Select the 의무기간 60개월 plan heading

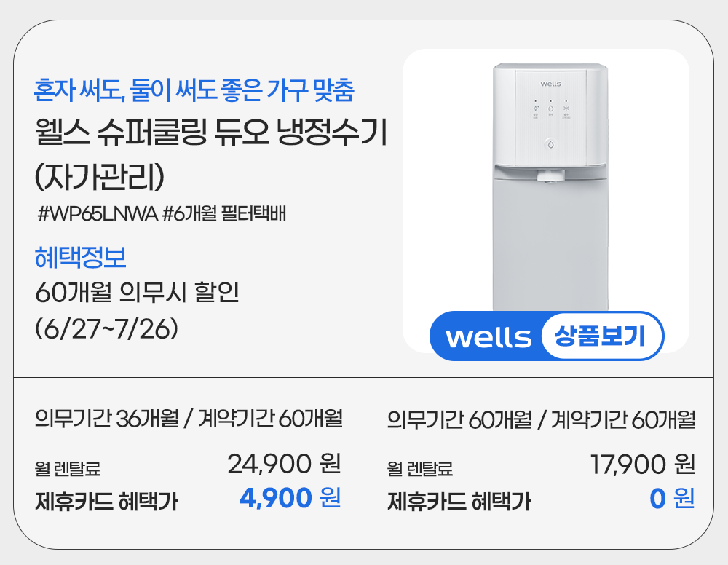pyautogui.click(x=541, y=420)
